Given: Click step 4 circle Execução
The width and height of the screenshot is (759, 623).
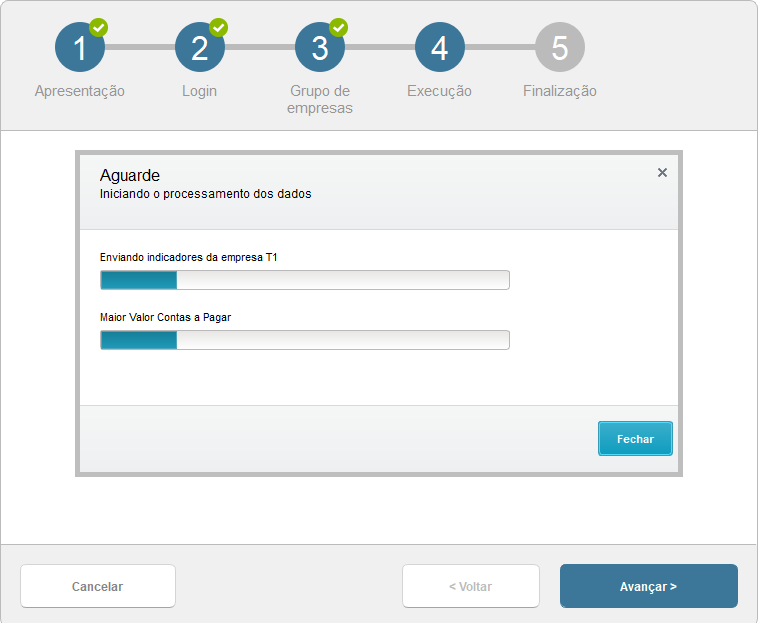Looking at the screenshot, I should (x=439, y=48).
